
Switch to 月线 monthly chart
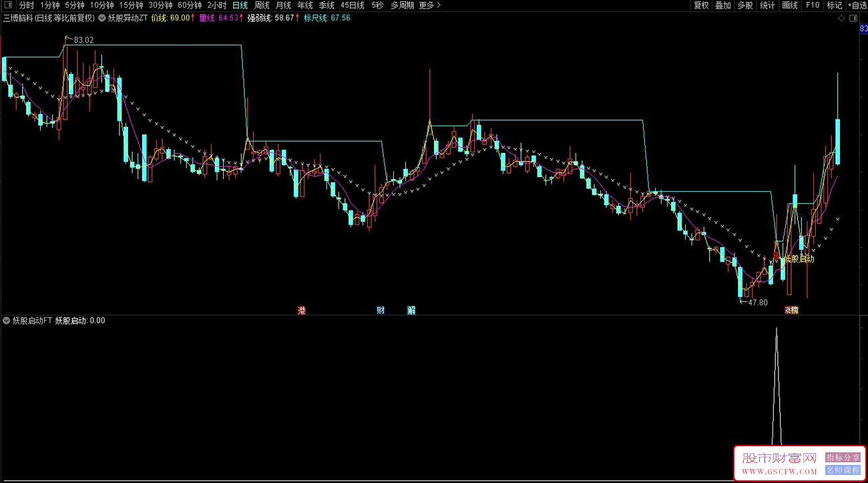pos(283,5)
